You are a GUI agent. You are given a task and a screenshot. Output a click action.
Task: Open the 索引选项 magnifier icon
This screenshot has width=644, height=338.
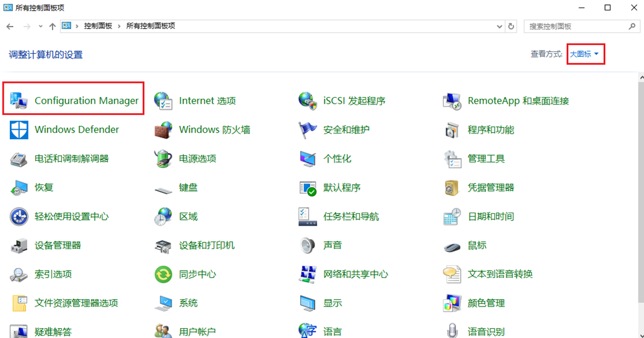point(19,274)
